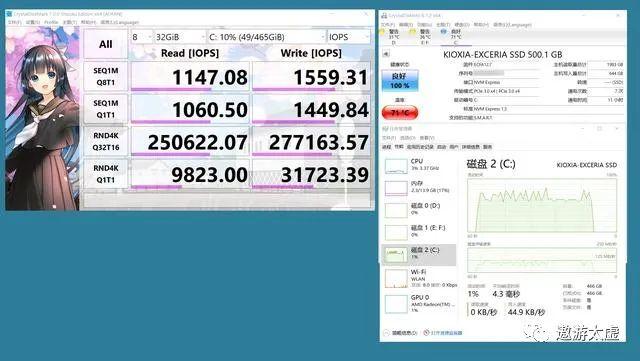Run all benchmarks with the All button
640x361 pixels.
[x=106, y=44]
